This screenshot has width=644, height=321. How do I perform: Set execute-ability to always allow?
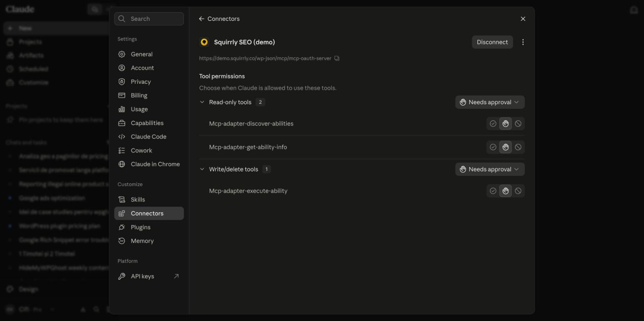pos(493,191)
